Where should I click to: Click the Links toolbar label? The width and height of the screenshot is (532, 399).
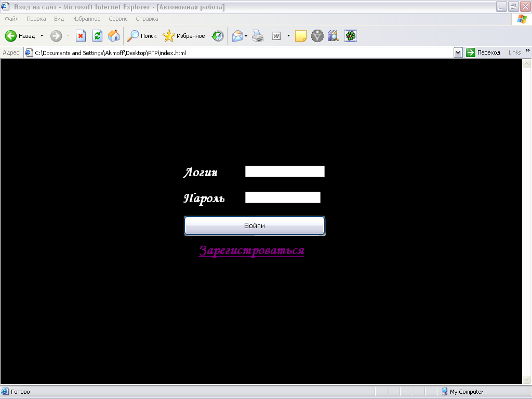[514, 52]
